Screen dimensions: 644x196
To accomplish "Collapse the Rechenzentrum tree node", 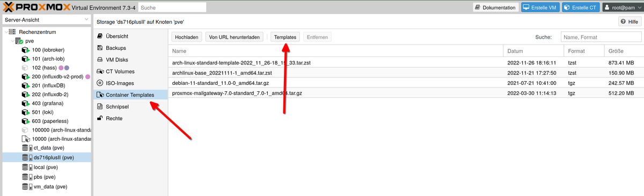I will [x=6, y=32].
